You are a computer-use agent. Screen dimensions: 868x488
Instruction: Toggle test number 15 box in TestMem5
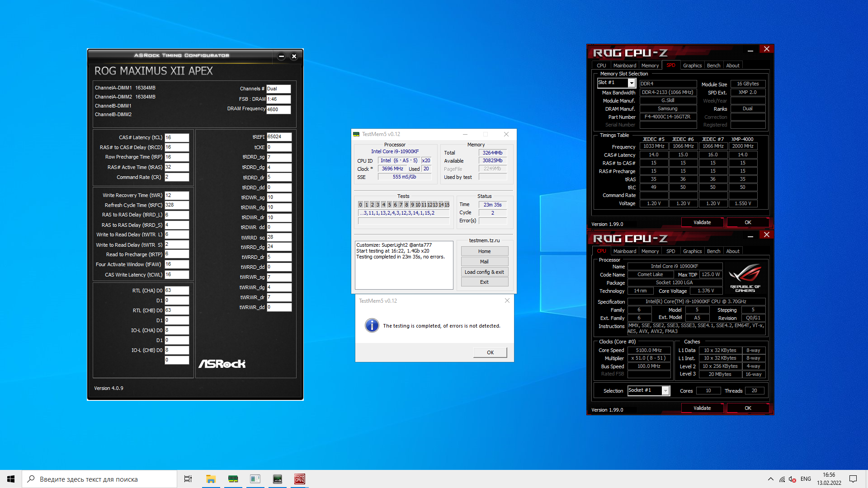point(447,205)
